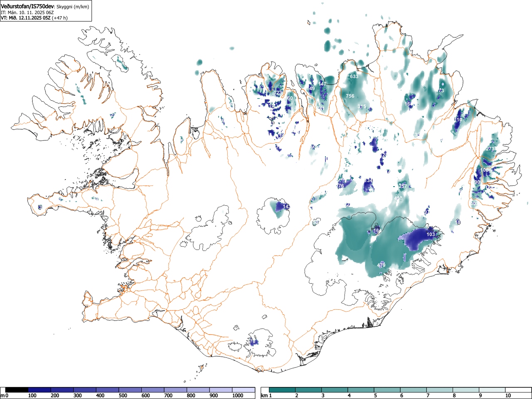Image resolution: width=532 pixels, height=399 pixels.
Task: Pick the 4–5 km legend swatch
Action: pyautogui.click(x=361, y=390)
